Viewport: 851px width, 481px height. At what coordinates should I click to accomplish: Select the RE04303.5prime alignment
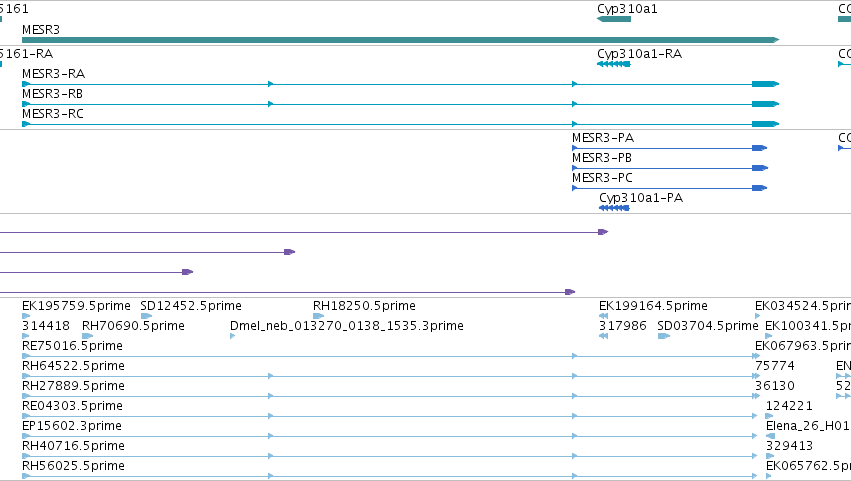[x=390, y=416]
